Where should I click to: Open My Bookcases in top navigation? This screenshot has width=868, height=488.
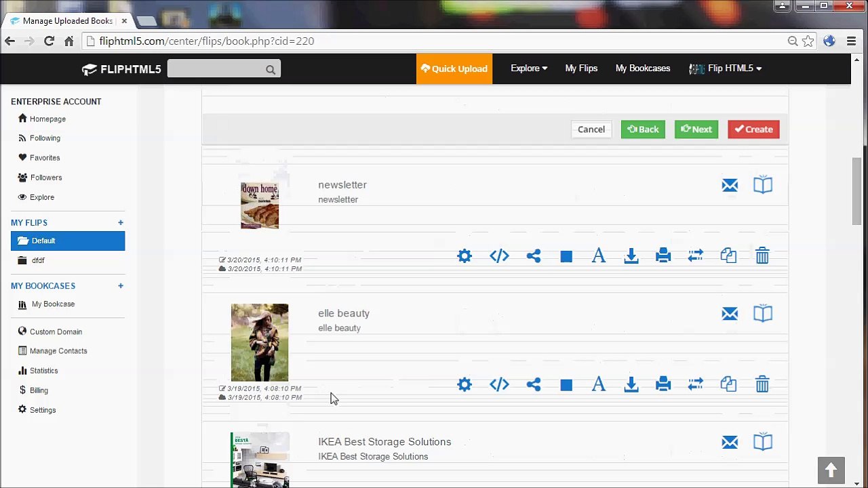(x=643, y=68)
